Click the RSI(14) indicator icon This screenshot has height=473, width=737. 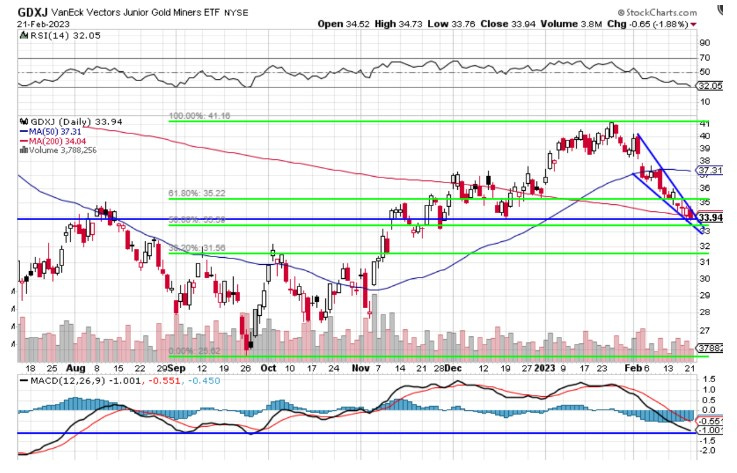point(21,34)
